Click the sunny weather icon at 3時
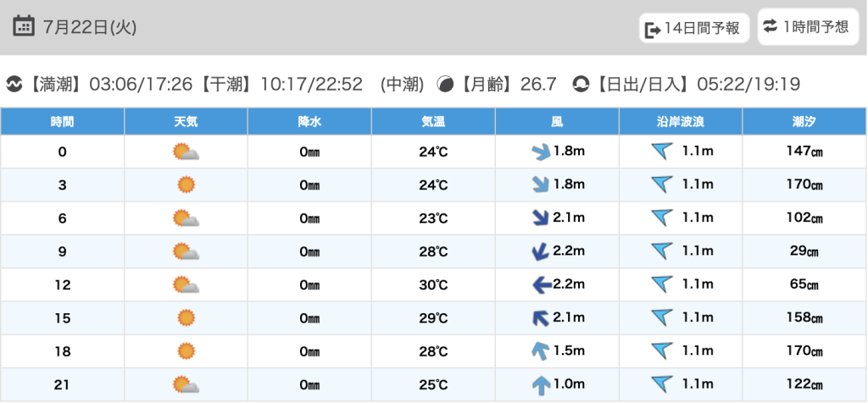Image resolution: width=868 pixels, height=403 pixels. click(x=186, y=185)
